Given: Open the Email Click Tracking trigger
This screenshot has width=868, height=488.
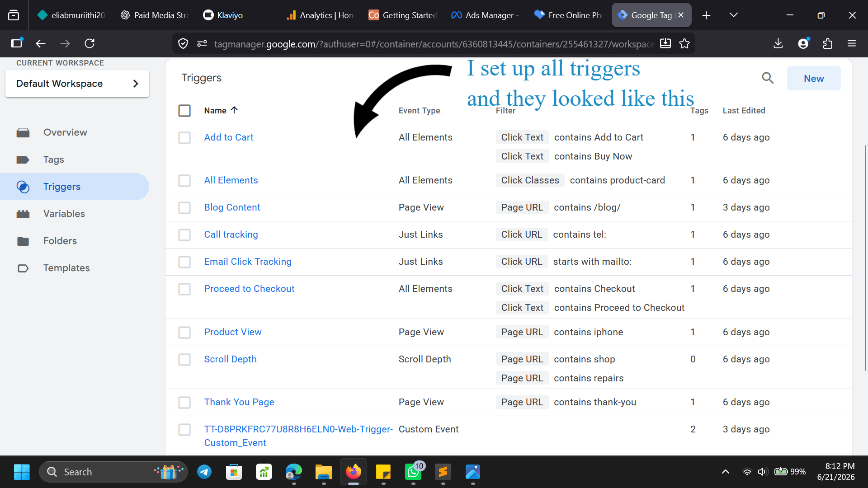Looking at the screenshot, I should [x=248, y=262].
